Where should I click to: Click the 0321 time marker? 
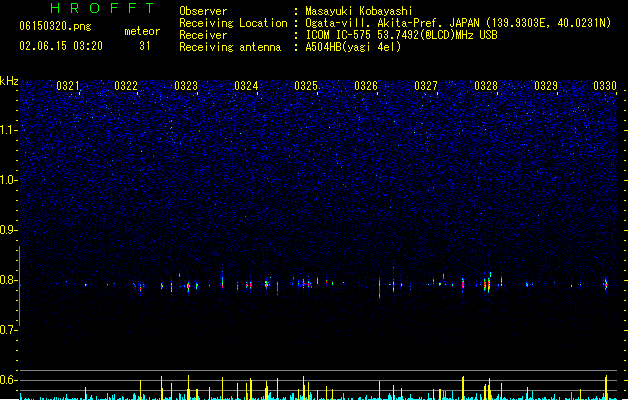coord(68,86)
